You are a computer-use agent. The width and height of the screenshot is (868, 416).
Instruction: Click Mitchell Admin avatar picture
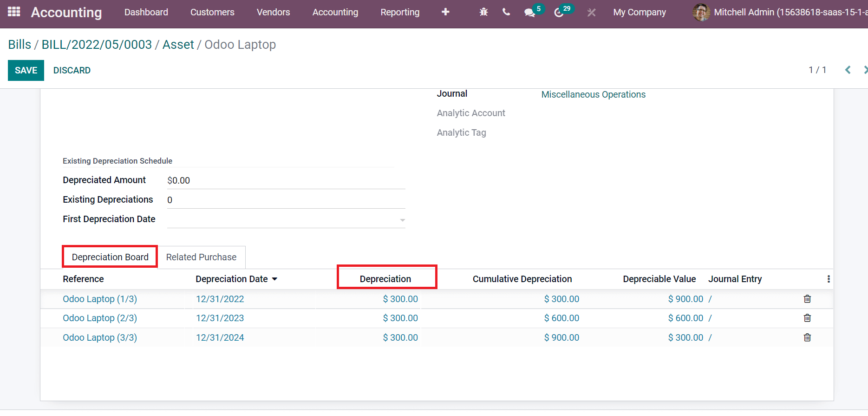pos(701,12)
